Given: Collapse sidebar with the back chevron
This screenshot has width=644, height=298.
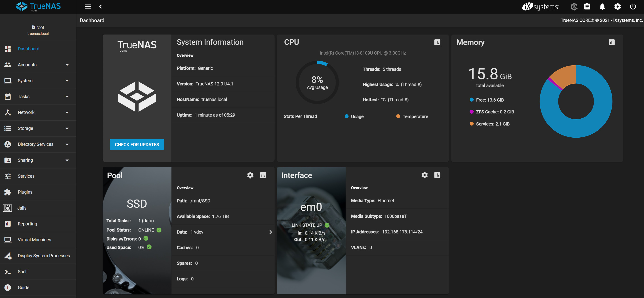Looking at the screenshot, I should coord(100,7).
